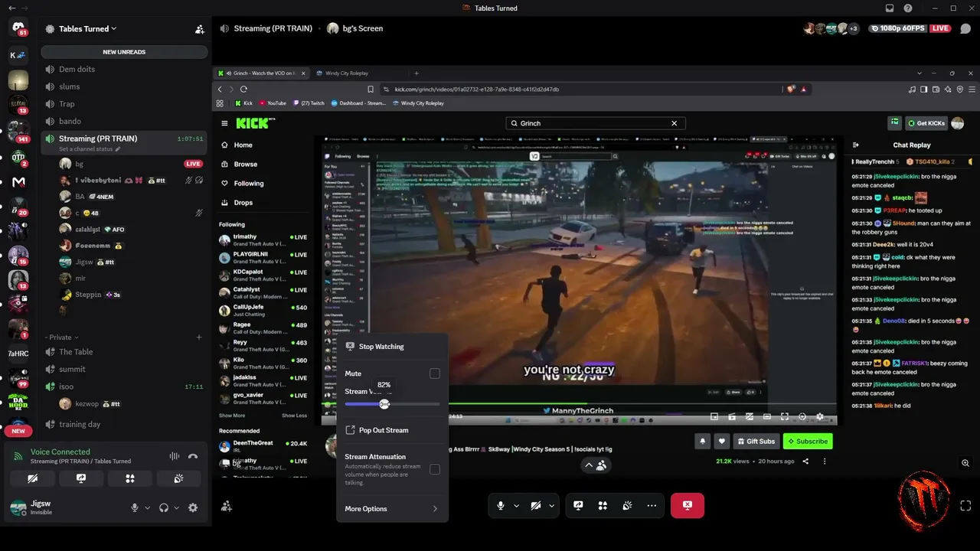This screenshot has width=980, height=551.
Task: Open the Help icon in title bar
Action: [908, 8]
